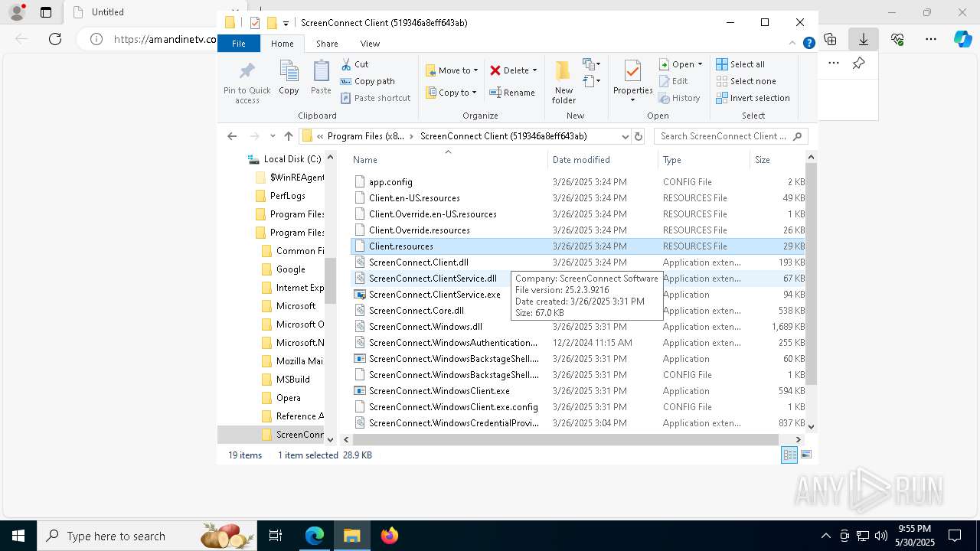Click Copy path in Clipboard group
980x551 pixels.
click(x=367, y=81)
